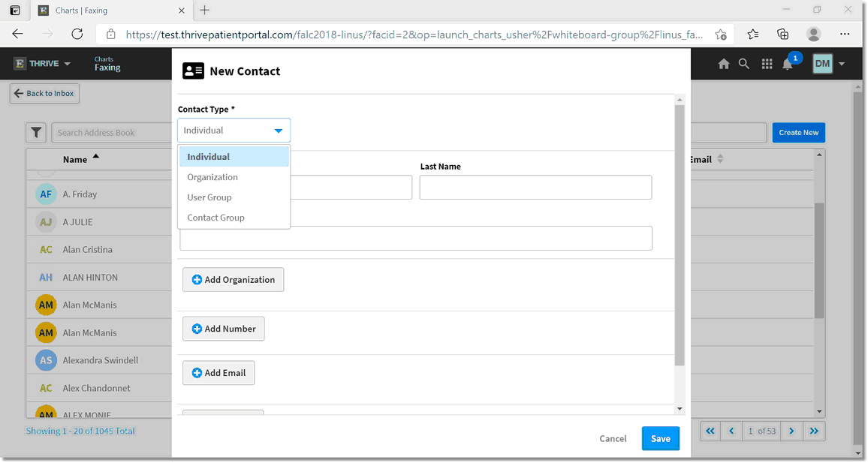Viewport: 868px width, 463px height.
Task: Toggle the Contact Type dropdown arrow
Action: [279, 131]
